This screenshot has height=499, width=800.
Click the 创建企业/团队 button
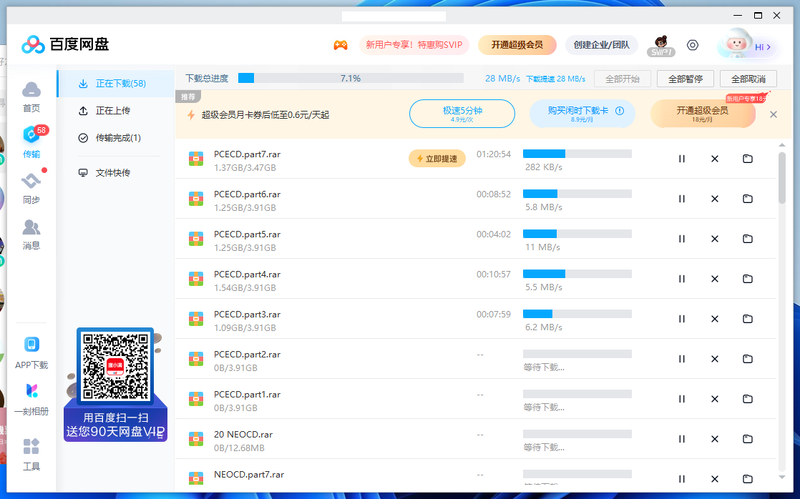(602, 45)
